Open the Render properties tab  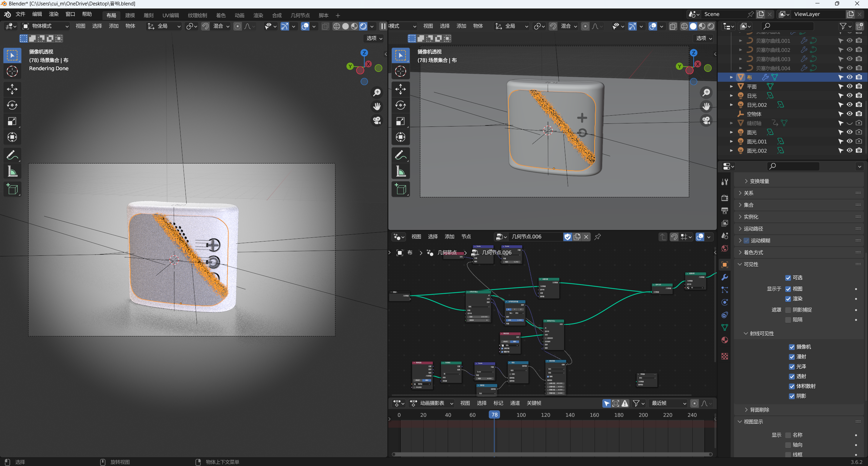[x=725, y=198]
